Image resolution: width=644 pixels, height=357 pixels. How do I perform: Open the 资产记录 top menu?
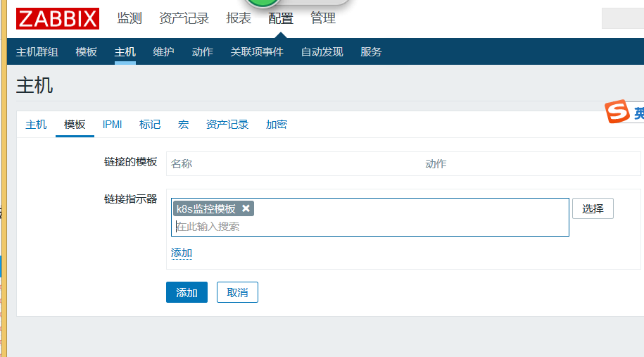click(x=184, y=18)
